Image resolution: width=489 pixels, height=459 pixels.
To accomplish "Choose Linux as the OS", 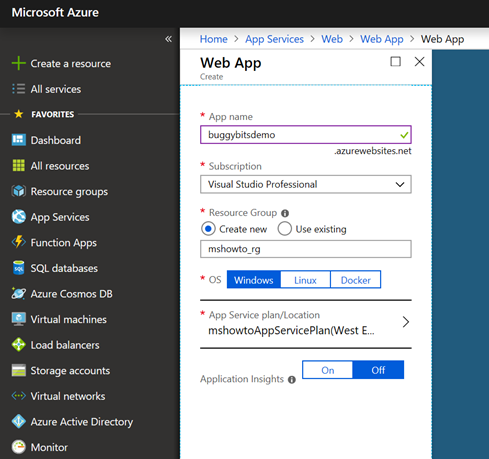I will pyautogui.click(x=305, y=280).
